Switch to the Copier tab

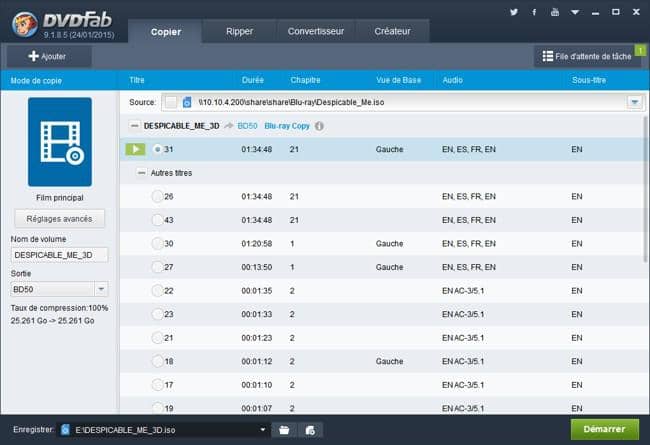(x=166, y=32)
